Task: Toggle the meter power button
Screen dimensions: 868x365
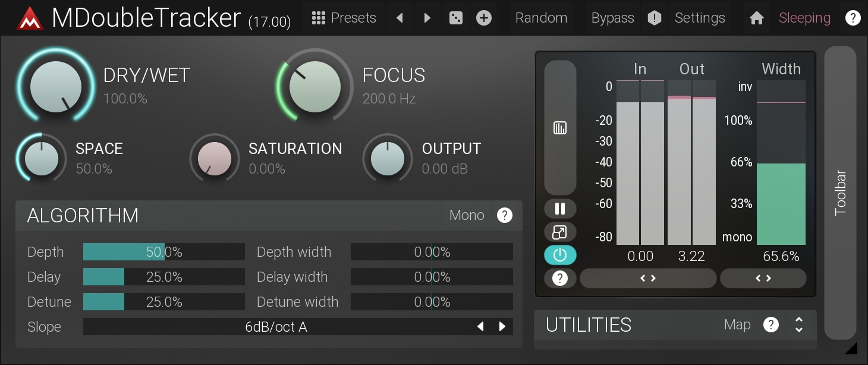Action: [559, 255]
